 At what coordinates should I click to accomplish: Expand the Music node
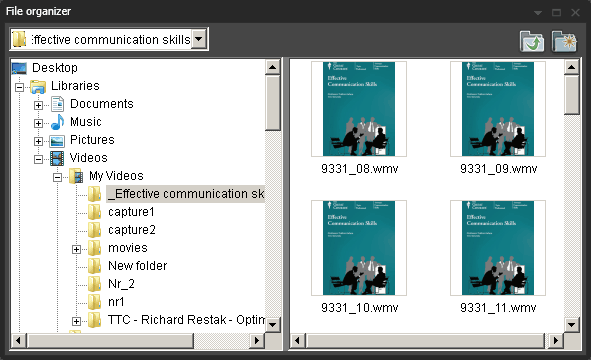click(38, 123)
